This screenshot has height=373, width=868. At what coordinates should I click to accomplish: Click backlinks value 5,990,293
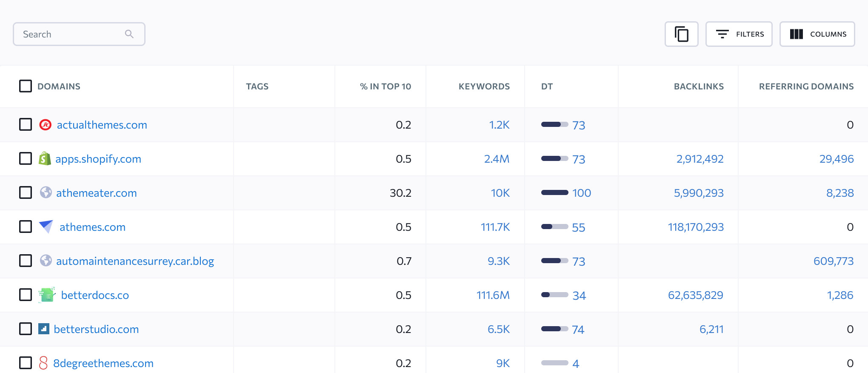pos(699,193)
